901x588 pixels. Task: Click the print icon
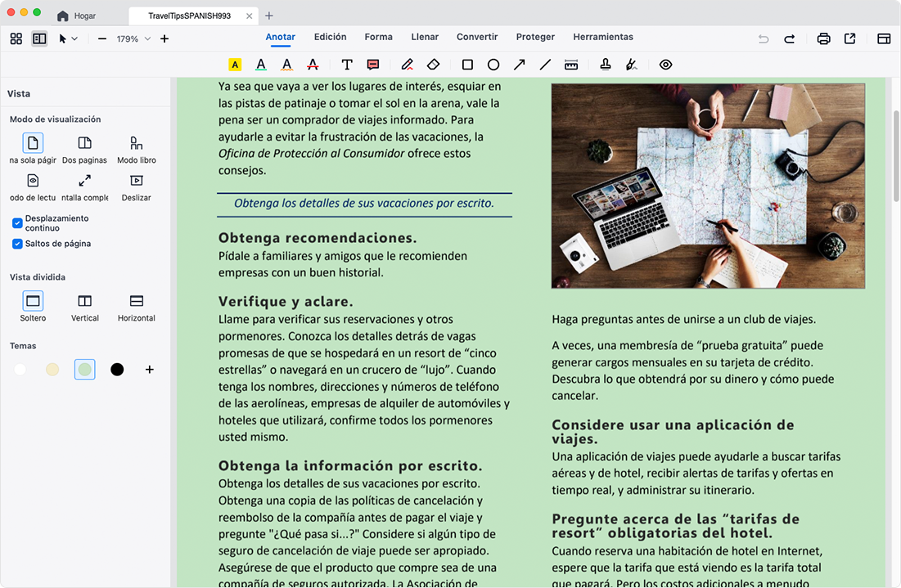tap(823, 38)
